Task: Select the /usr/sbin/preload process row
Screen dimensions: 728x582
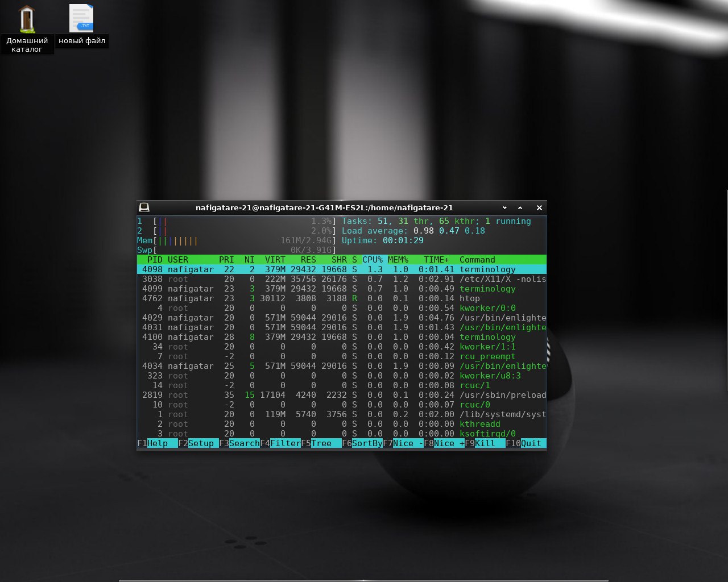Action: pyautogui.click(x=341, y=395)
